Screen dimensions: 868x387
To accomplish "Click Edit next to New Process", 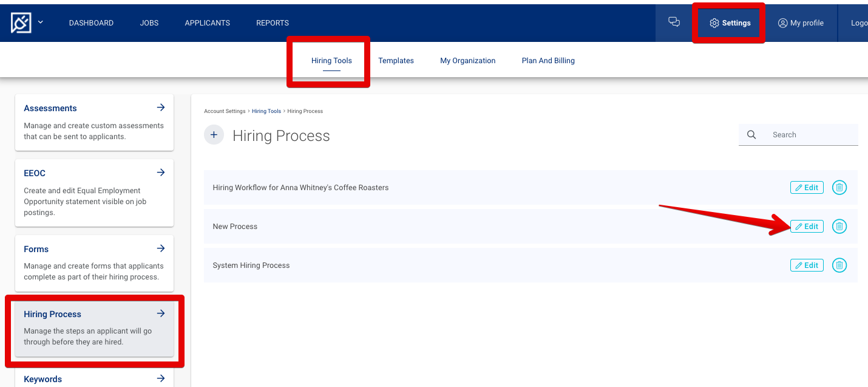I will 807,226.
